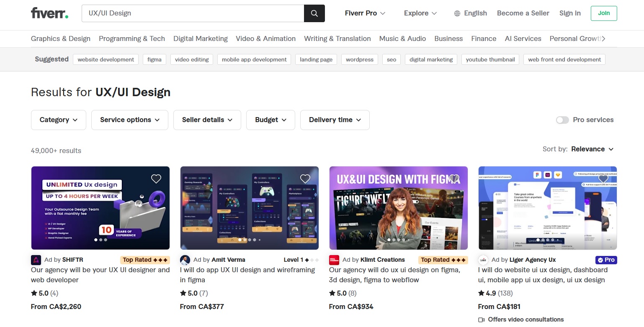Open Video & Animation category
This screenshot has height=327, width=644.
coord(265,38)
